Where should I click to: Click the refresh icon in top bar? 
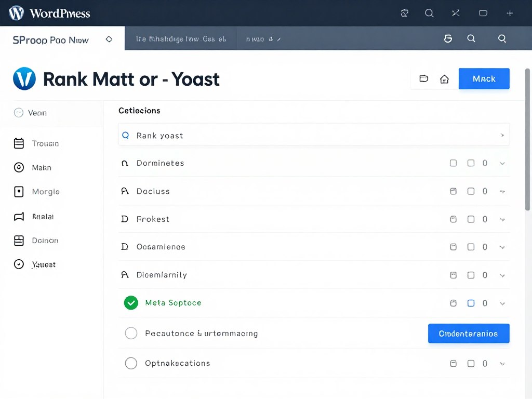click(404, 13)
